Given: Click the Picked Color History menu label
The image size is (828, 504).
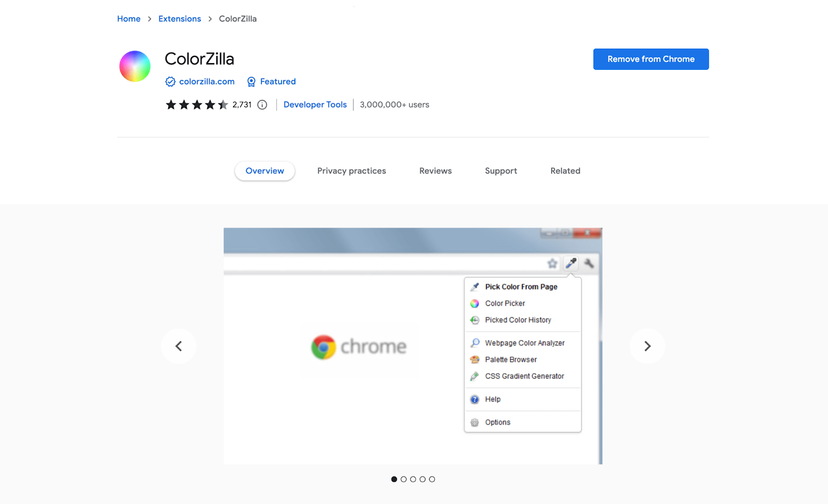Looking at the screenshot, I should click(518, 320).
